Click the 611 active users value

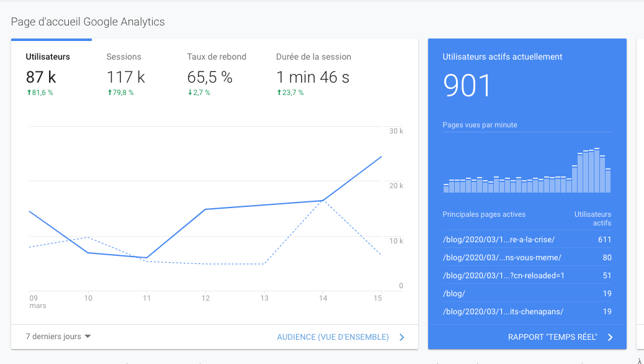(604, 239)
